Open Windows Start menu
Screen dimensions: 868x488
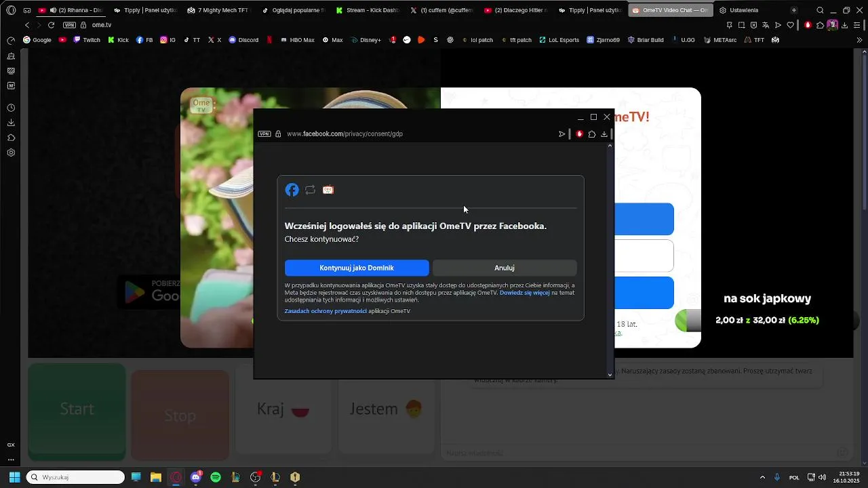(14, 477)
